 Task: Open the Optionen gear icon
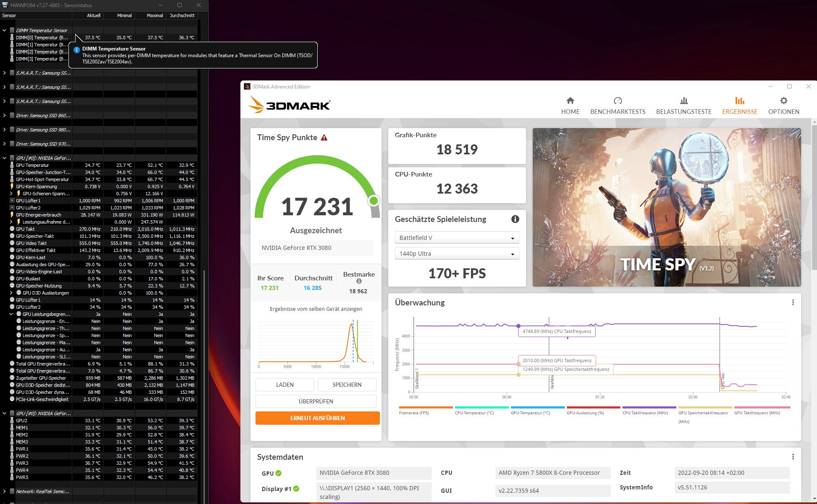[783, 101]
